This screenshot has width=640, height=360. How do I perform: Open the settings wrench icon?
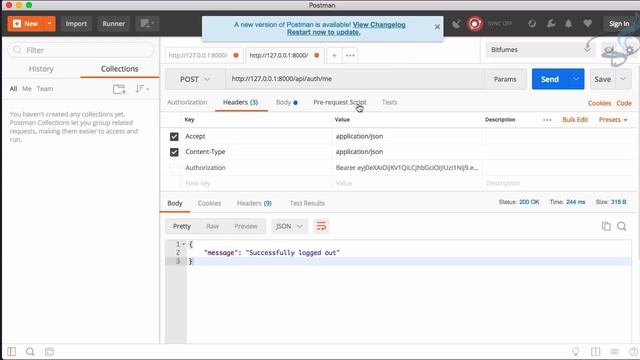point(551,24)
